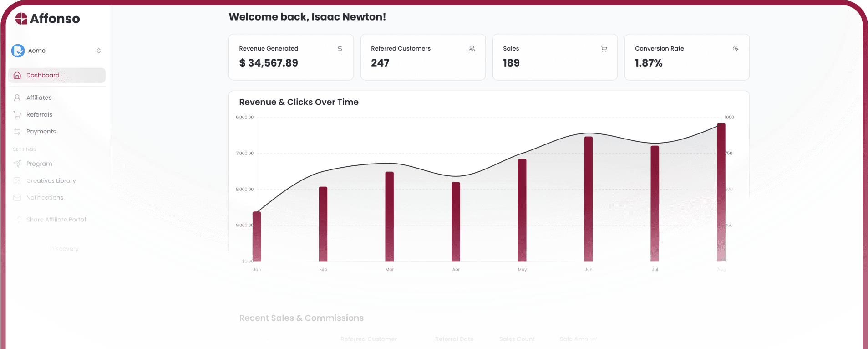This screenshot has height=349, width=868.
Task: Click the Jun revenue bar in chart
Action: tap(589, 199)
